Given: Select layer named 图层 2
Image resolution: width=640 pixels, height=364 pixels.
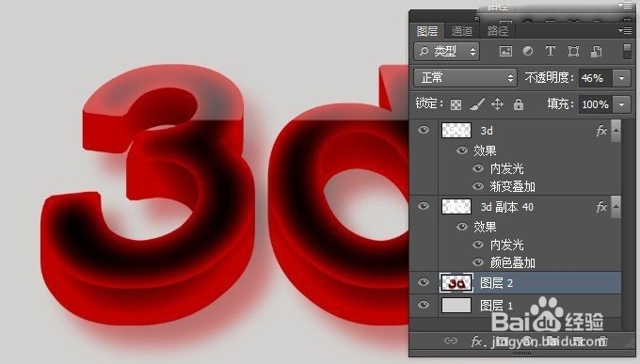Looking at the screenshot, I should coord(496,283).
